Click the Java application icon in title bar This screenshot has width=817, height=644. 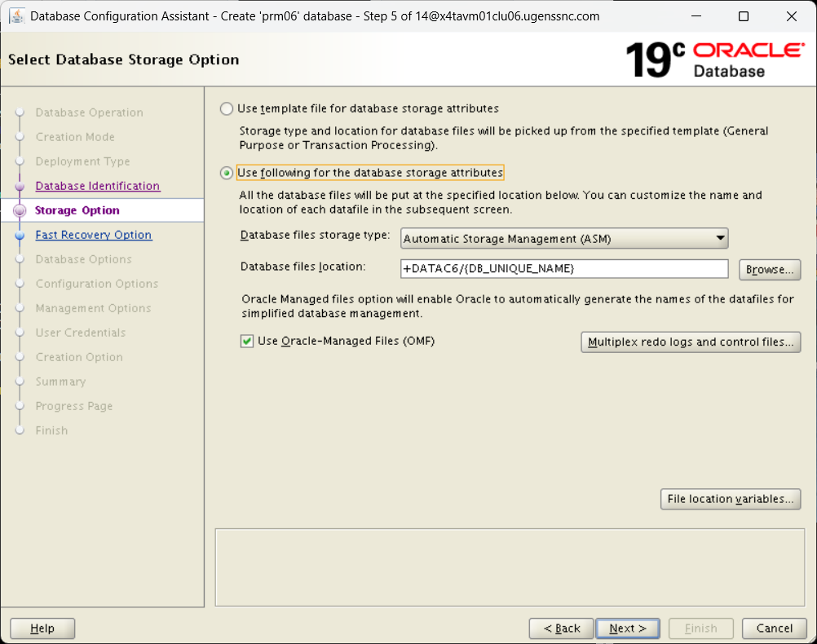(x=16, y=16)
